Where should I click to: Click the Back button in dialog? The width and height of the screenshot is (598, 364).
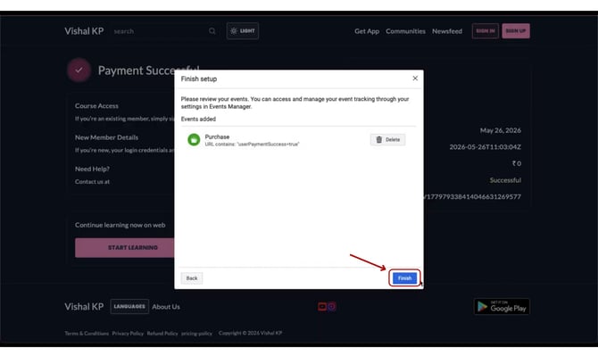pyautogui.click(x=192, y=278)
